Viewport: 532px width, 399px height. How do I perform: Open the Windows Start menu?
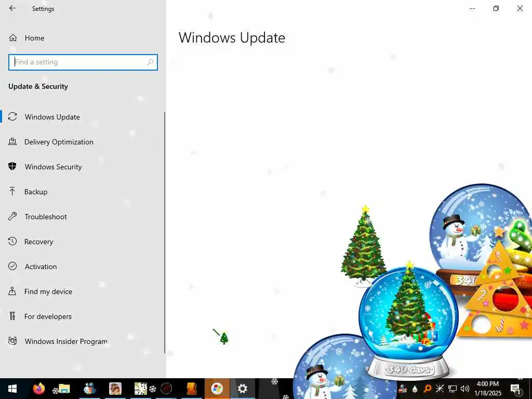[12, 389]
